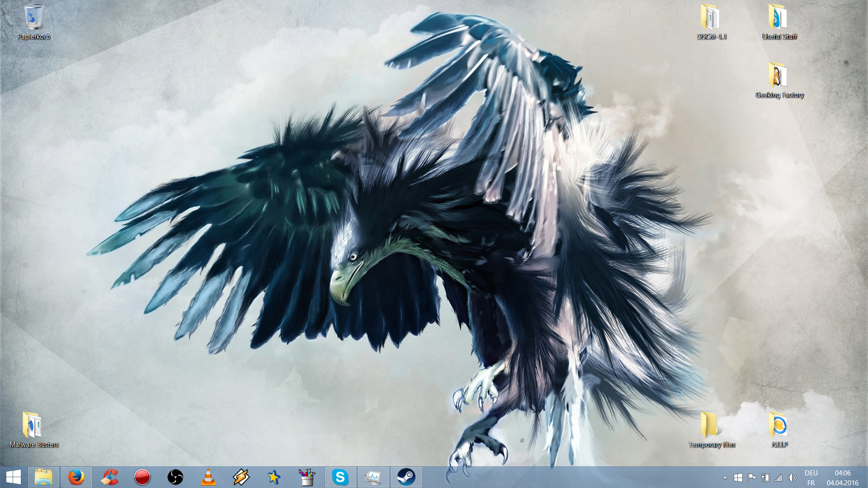Launch VLC media player from taskbar
Image resolution: width=868 pixels, height=488 pixels.
tap(208, 477)
